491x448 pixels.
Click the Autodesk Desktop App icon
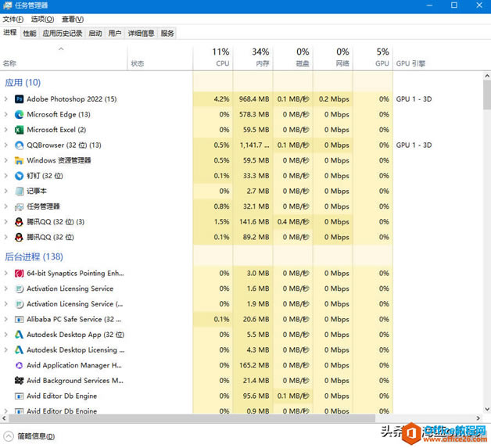(19, 335)
